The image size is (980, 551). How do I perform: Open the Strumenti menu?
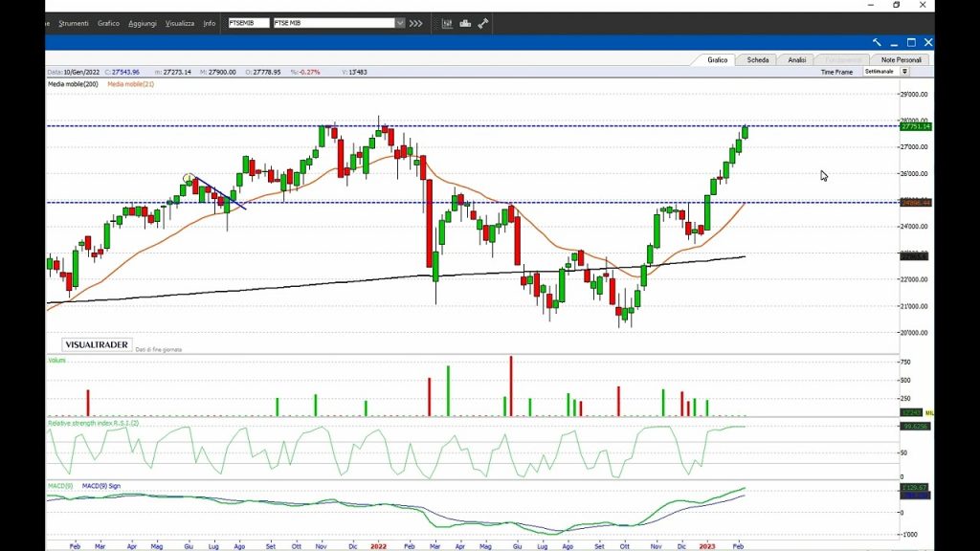(74, 23)
